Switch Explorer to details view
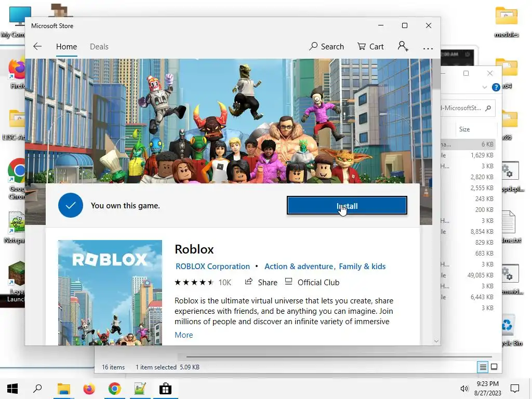The image size is (532, 399). pos(483,367)
